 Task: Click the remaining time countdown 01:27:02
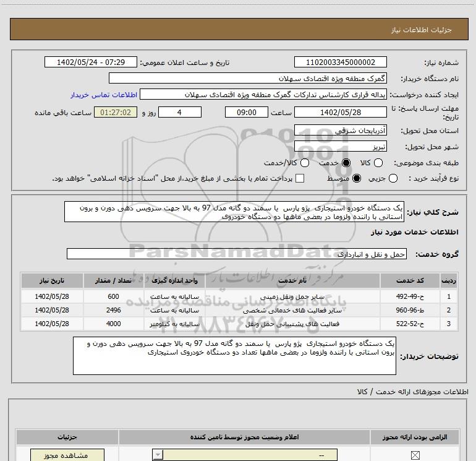pyautogui.click(x=116, y=112)
